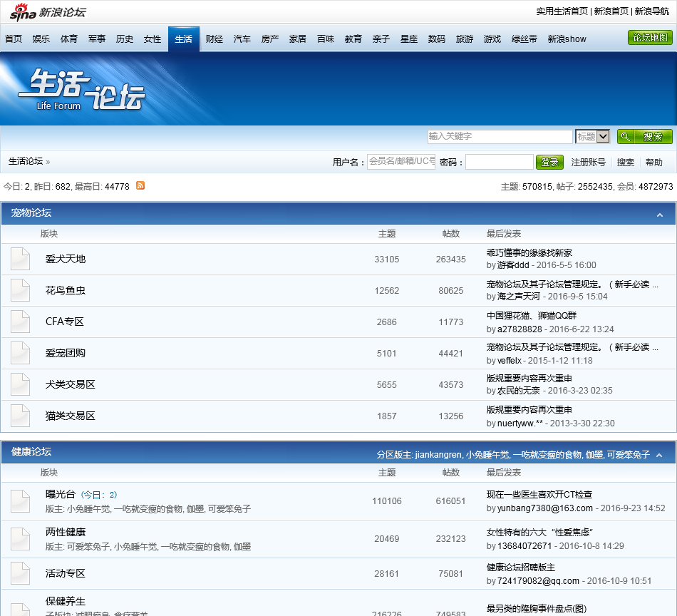Open the 健康论坛 section title
The height and width of the screenshot is (616, 677).
click(31, 451)
